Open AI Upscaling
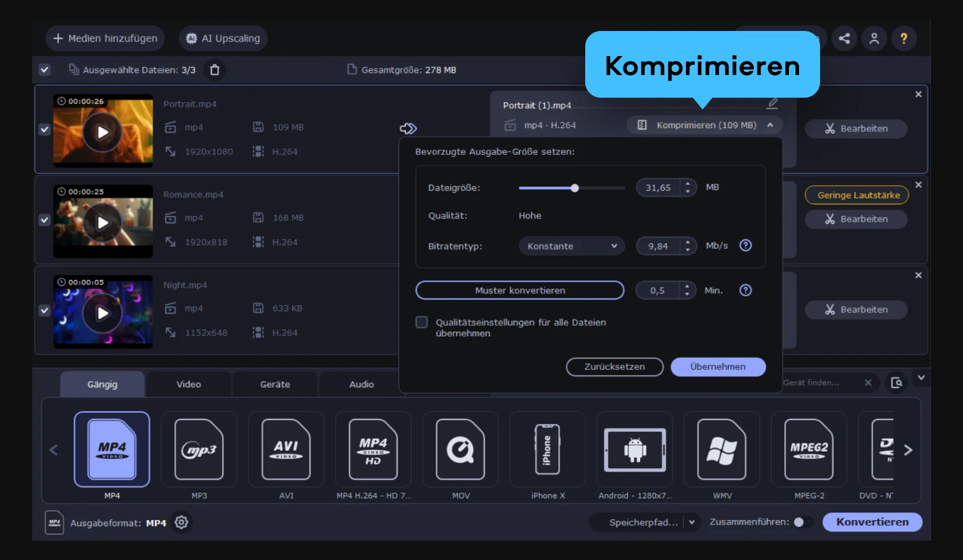The image size is (963, 560). (x=223, y=38)
